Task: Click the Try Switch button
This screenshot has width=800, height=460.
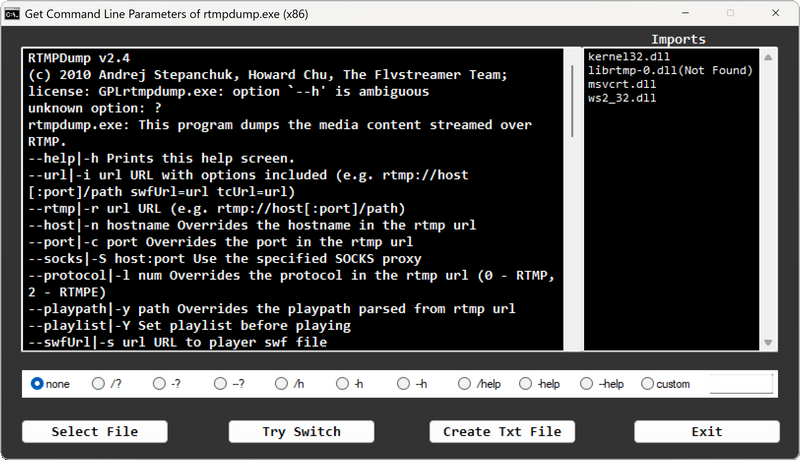Action: coord(302,431)
